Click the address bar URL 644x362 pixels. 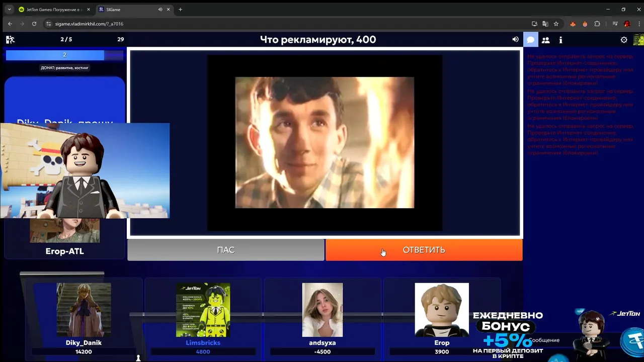(89, 24)
